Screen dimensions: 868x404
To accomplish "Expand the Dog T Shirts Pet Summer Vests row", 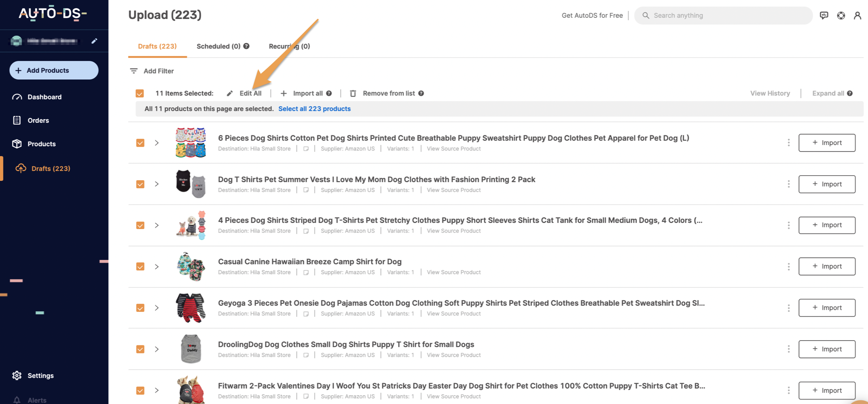I will tap(157, 184).
